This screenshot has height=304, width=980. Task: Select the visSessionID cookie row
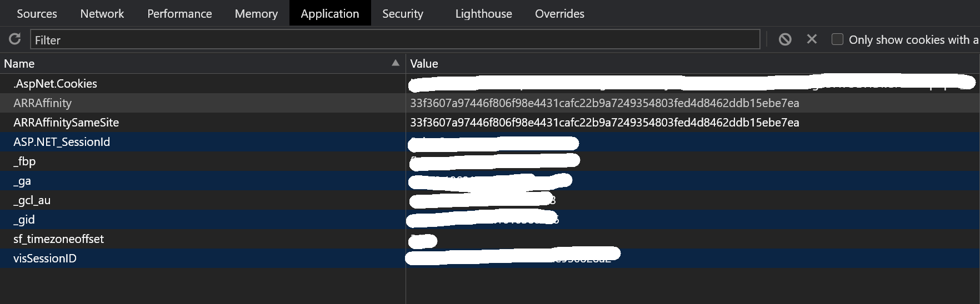tap(45, 259)
